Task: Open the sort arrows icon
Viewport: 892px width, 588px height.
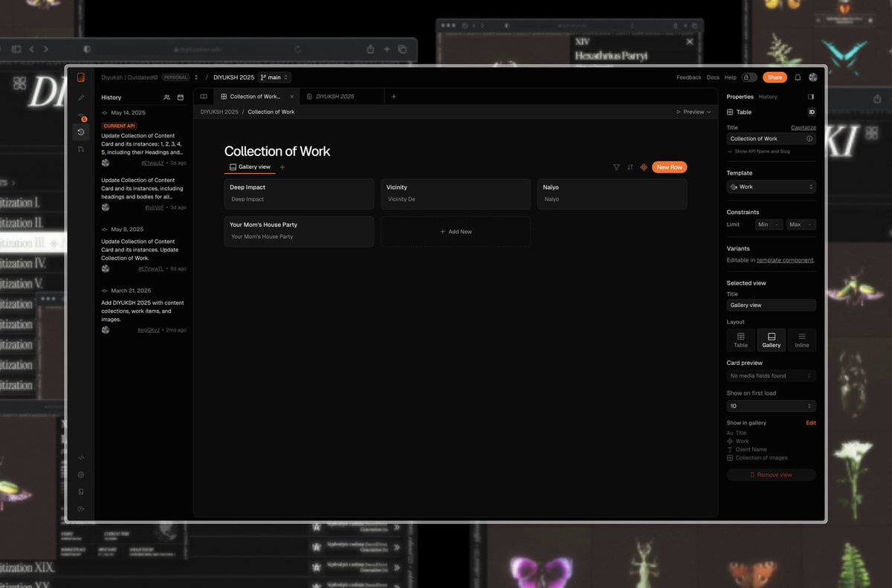Action: click(630, 167)
